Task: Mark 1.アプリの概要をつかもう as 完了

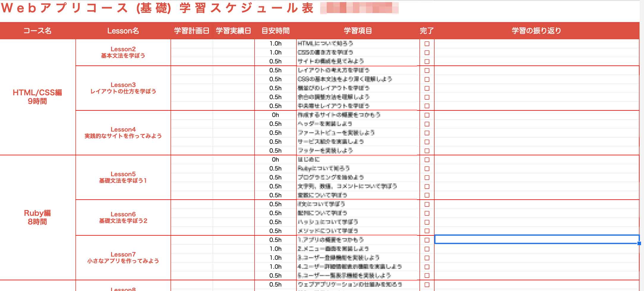Action: 427,240
